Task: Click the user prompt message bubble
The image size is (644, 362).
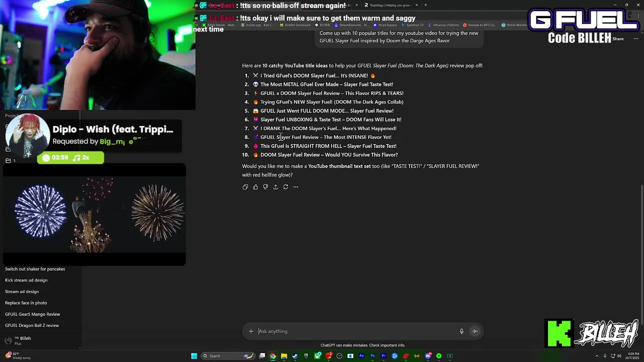Action: (399, 37)
